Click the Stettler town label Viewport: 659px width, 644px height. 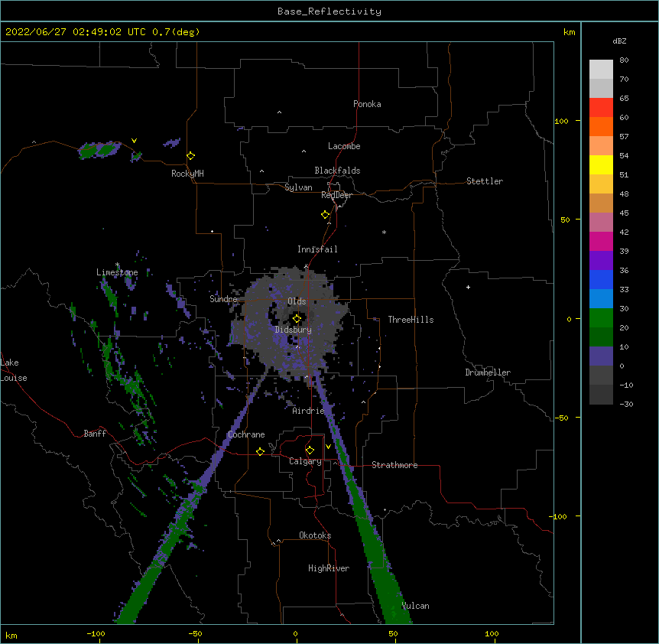click(x=485, y=181)
